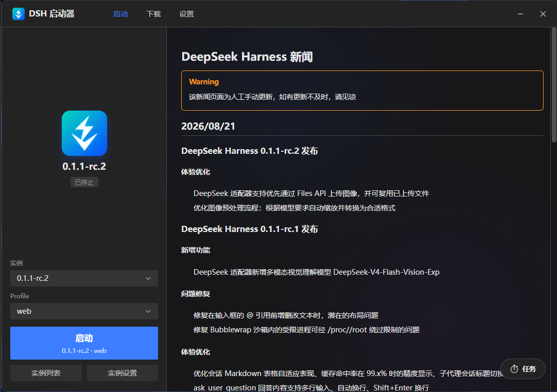
Task: Click the DeepSeek Harness 0.1.1-rc.2 发布 heading
Action: point(249,151)
